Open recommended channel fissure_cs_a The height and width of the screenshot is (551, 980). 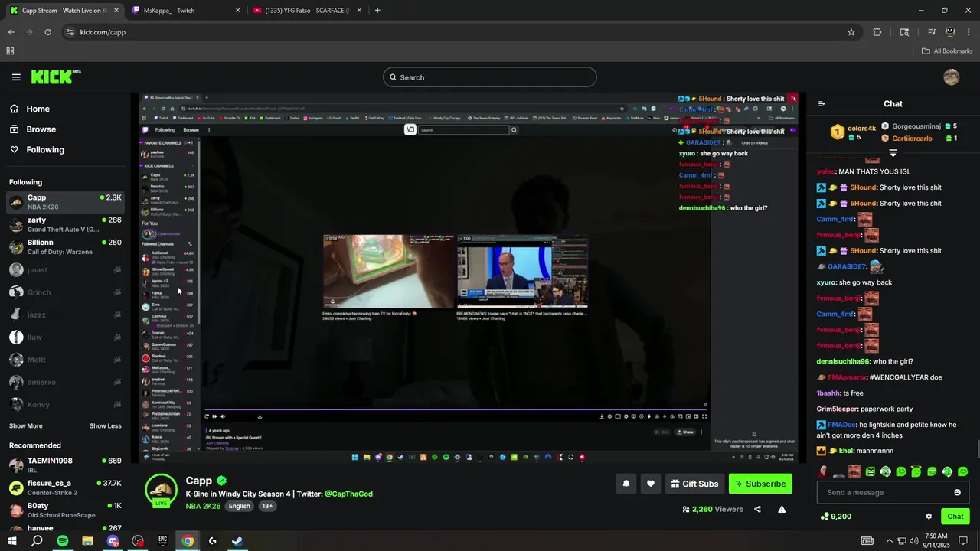(x=65, y=487)
